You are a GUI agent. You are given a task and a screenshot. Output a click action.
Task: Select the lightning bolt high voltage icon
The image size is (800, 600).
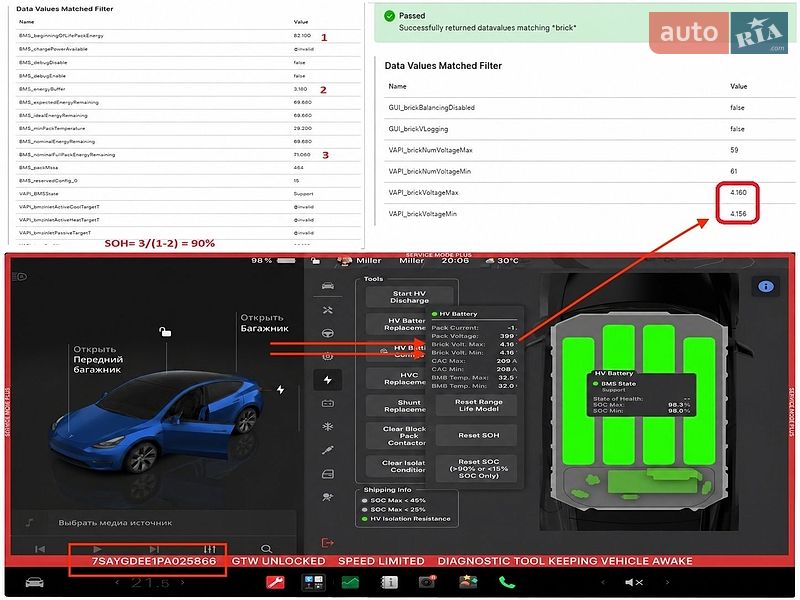coord(328,380)
